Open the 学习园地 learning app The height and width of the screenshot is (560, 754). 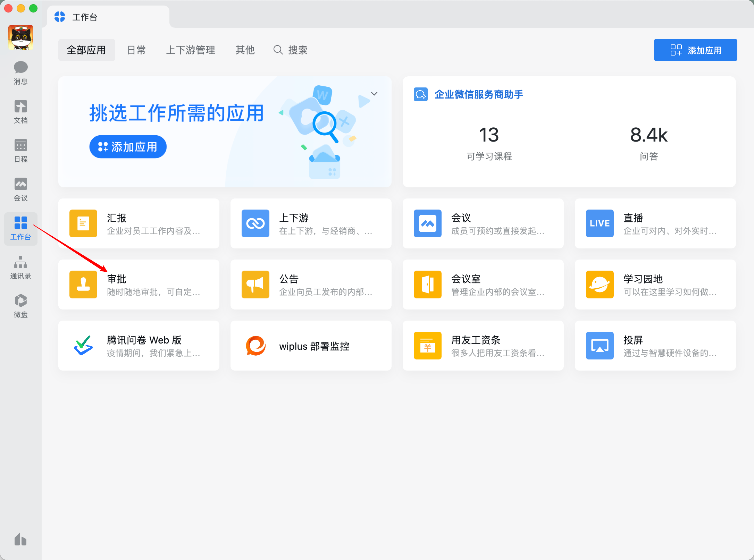tap(655, 285)
